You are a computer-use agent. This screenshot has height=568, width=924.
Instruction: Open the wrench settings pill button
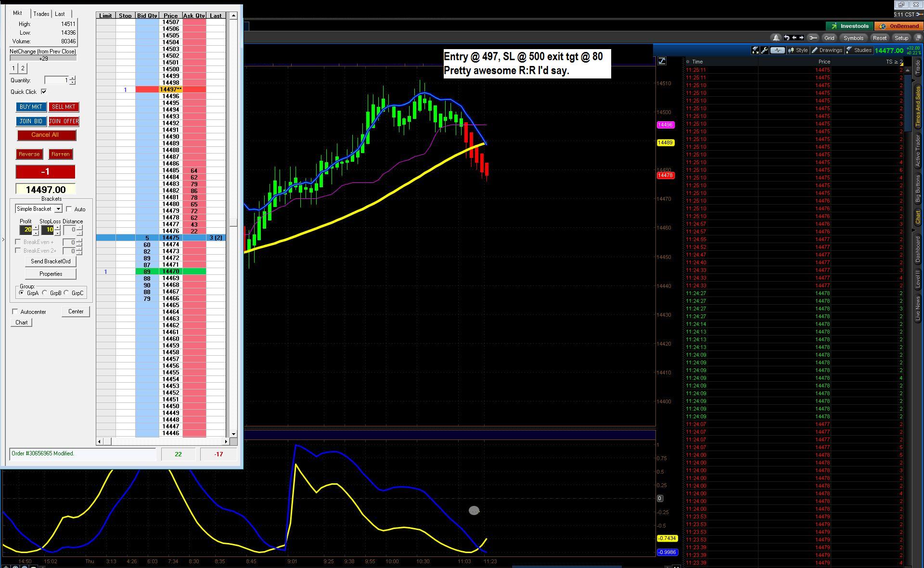coord(813,38)
